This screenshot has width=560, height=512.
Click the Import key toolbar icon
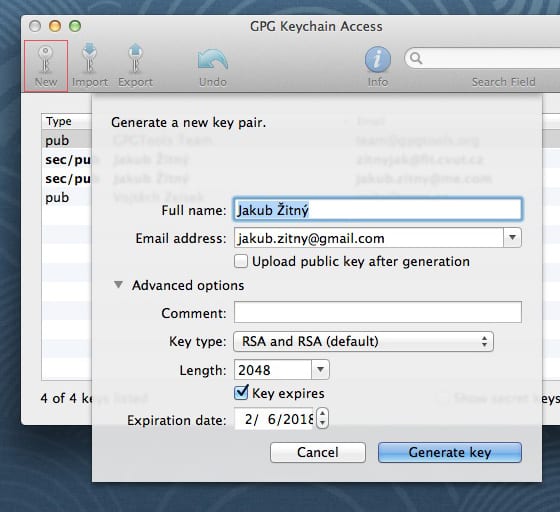tap(90, 66)
